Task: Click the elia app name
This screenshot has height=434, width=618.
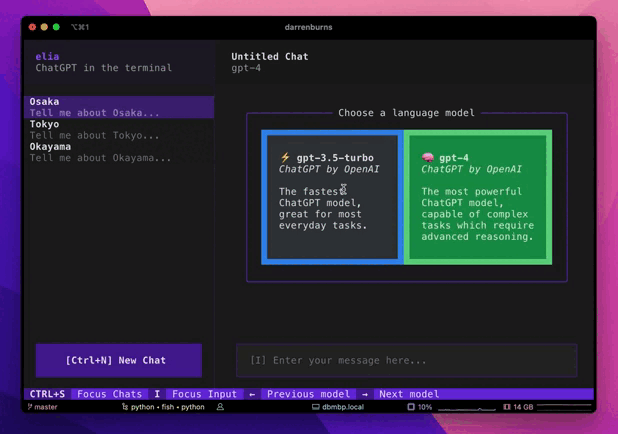Action: point(47,56)
